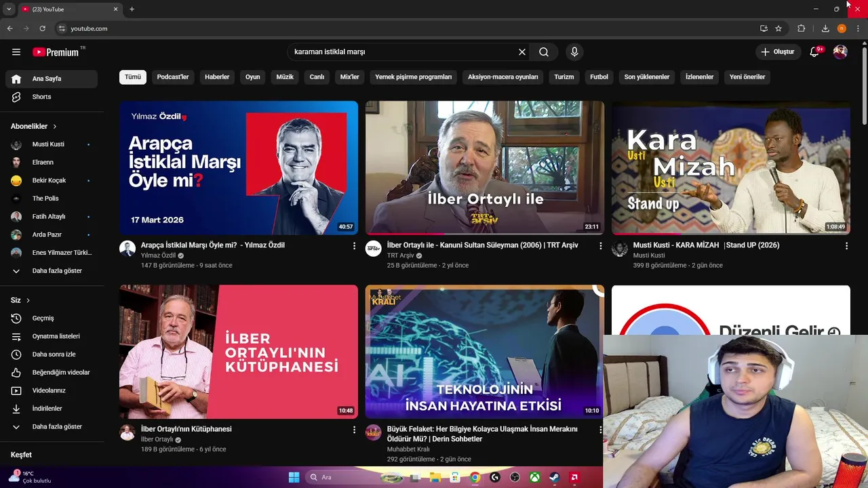Open Chrome downloads icon
Viewport: 868px width, 488px height.
tap(825, 28)
